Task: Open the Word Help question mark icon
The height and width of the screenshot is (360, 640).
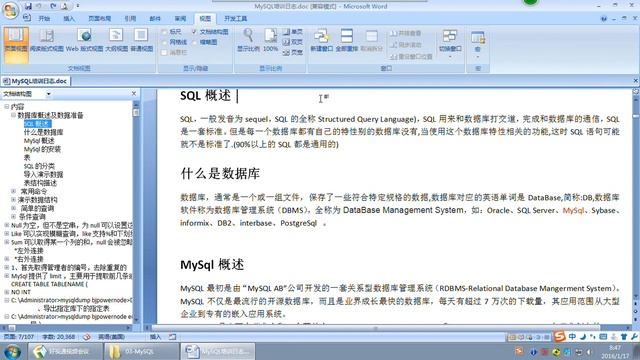Action: click(604, 19)
